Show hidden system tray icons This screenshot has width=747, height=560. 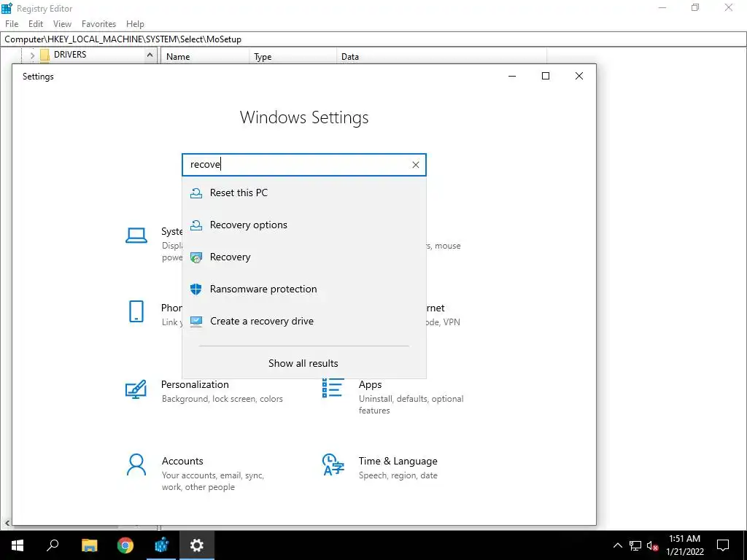coord(617,545)
